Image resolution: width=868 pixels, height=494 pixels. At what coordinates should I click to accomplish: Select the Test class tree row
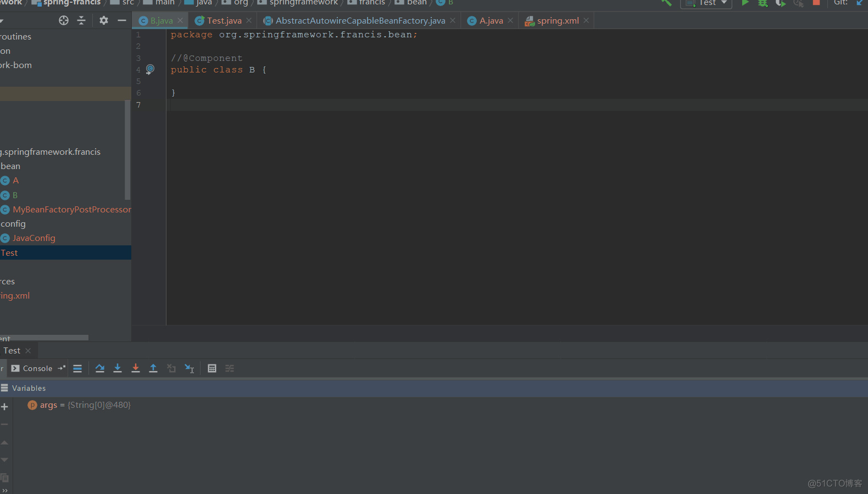[65, 252]
